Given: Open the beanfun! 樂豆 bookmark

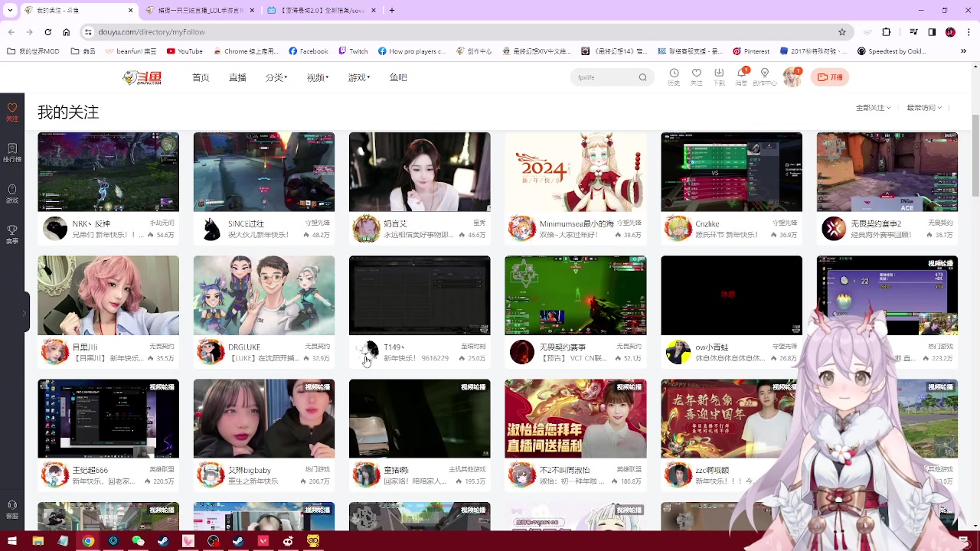Looking at the screenshot, I should pos(131,51).
